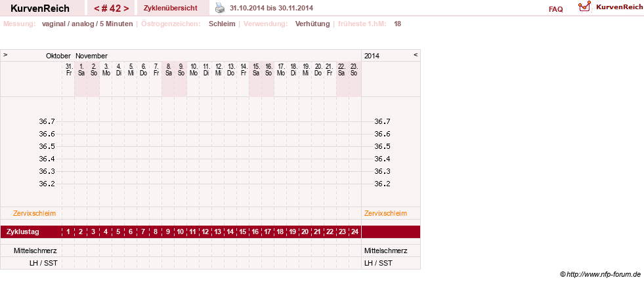
Task: Click date range 31.10.2014 bis 30.11.2014
Action: tap(272, 9)
